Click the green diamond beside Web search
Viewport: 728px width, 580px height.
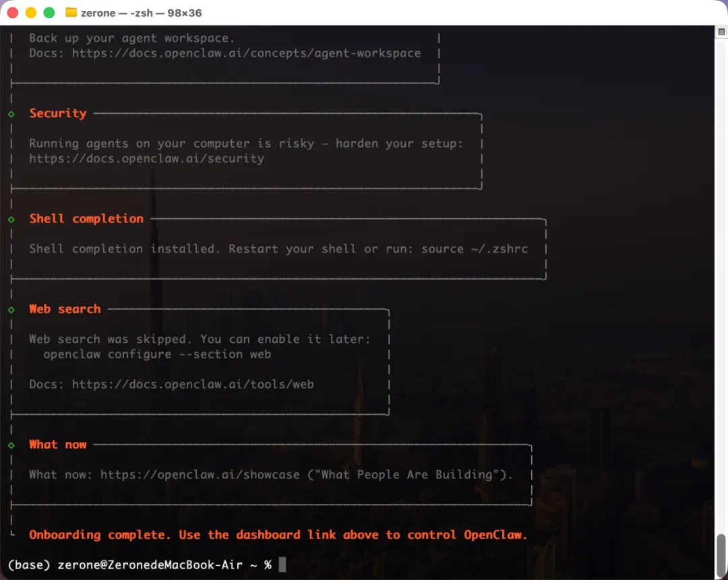point(11,310)
